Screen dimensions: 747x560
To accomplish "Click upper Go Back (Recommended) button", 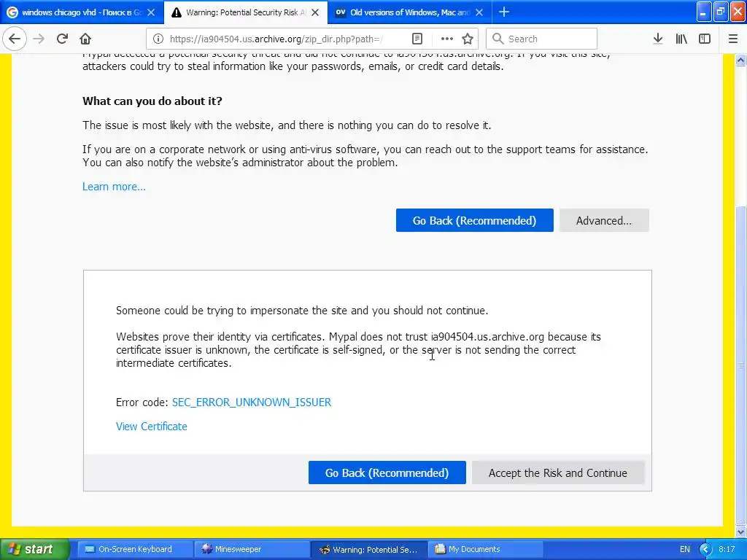I will coord(474,220).
